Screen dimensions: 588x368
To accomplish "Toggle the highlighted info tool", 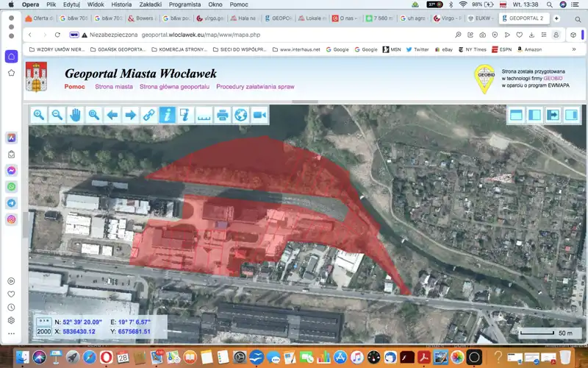I will [x=168, y=115].
